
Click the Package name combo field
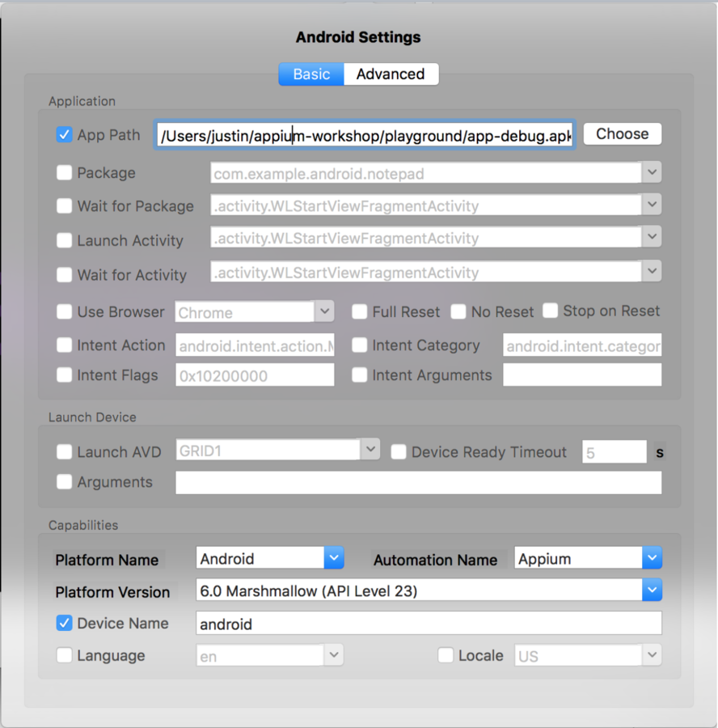click(x=426, y=173)
